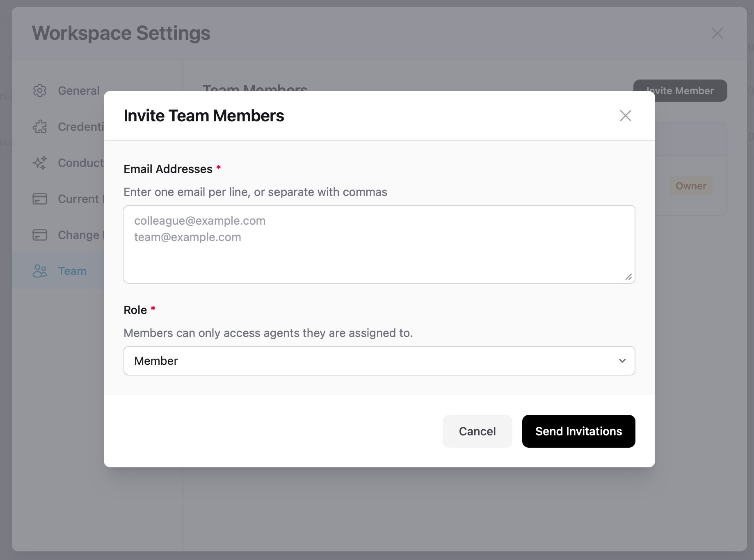Expand the chevron beside Member

tap(622, 361)
